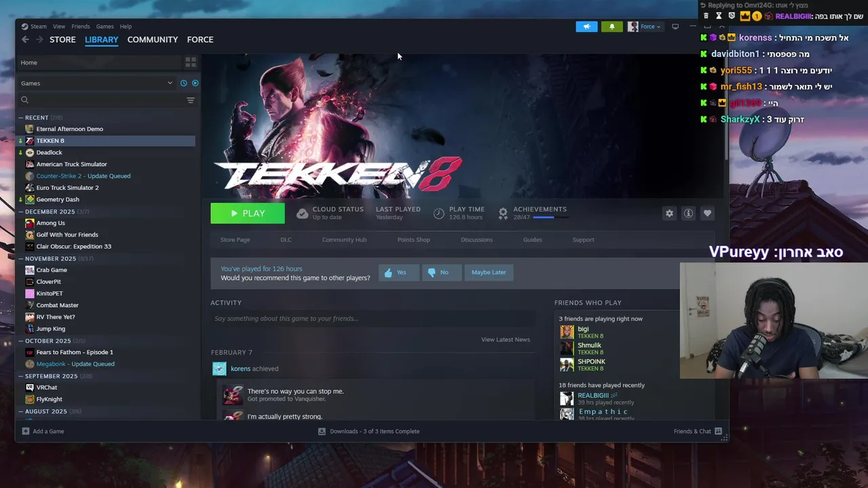Open the Support link

pos(583,240)
